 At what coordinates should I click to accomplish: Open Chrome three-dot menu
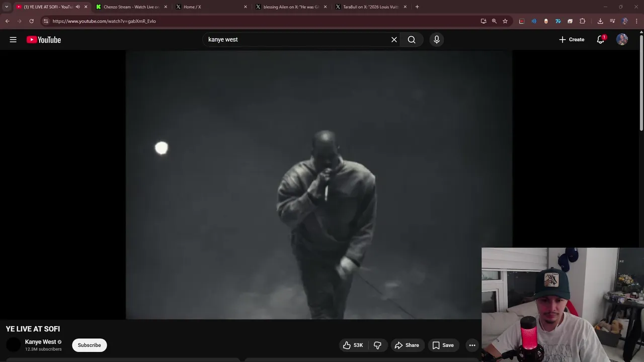click(x=636, y=21)
